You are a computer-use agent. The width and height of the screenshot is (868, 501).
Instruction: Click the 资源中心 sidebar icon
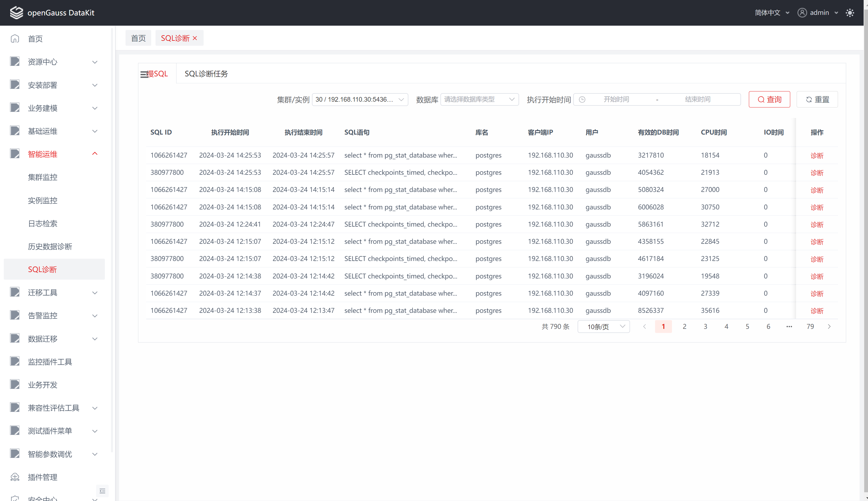(x=15, y=61)
